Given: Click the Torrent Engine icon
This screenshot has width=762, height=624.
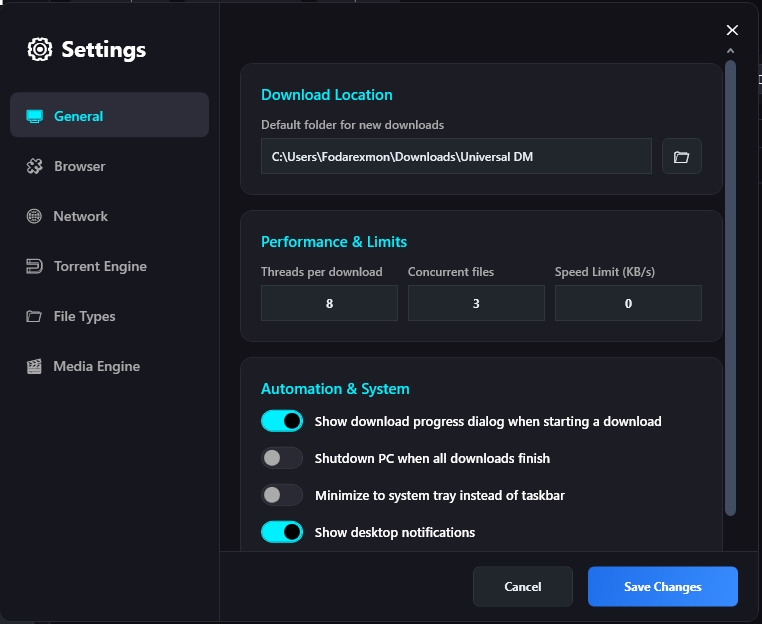Looking at the screenshot, I should [x=34, y=266].
